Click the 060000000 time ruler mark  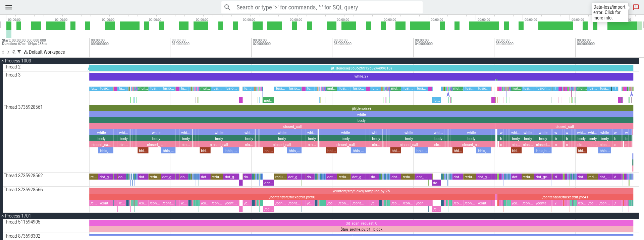pyautogui.click(x=586, y=42)
